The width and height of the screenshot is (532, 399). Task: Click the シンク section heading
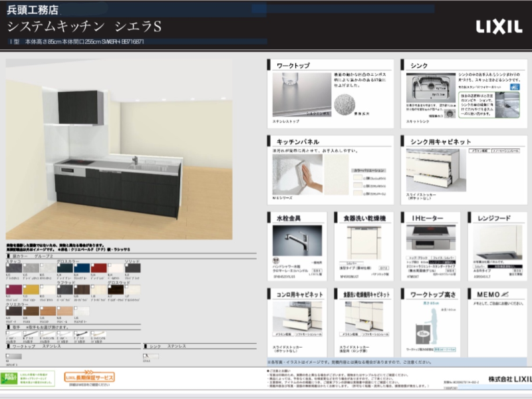(x=419, y=65)
